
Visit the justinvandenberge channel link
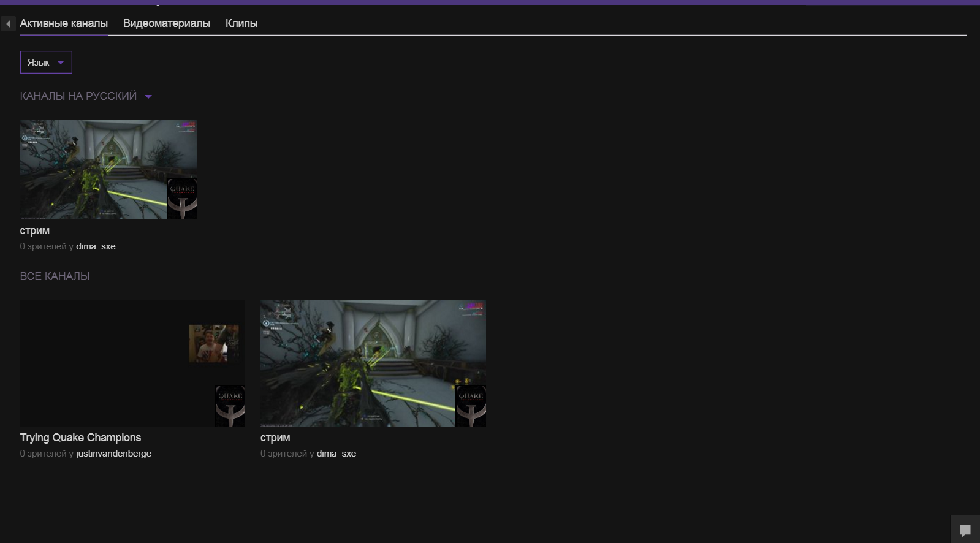coord(113,454)
